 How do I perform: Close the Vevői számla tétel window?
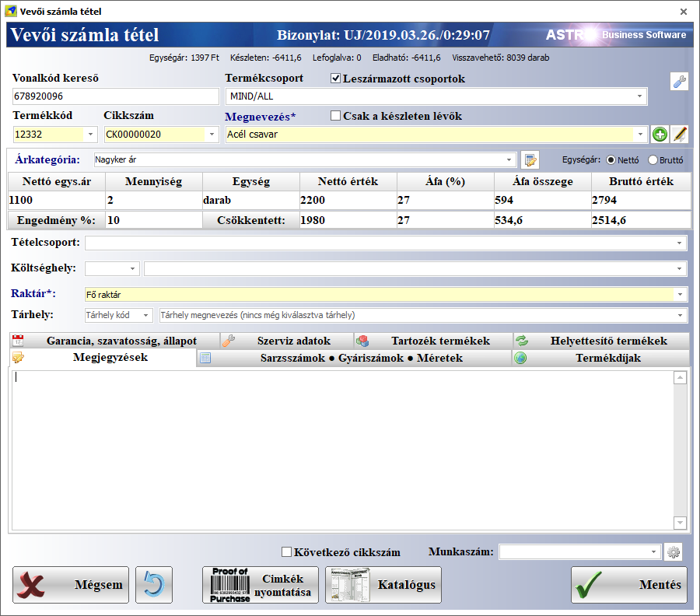coord(684,12)
